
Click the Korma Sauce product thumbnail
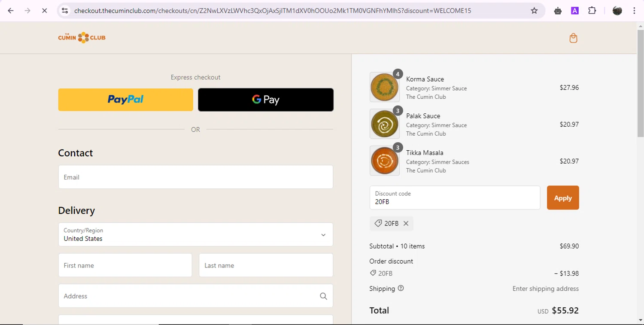tap(385, 87)
